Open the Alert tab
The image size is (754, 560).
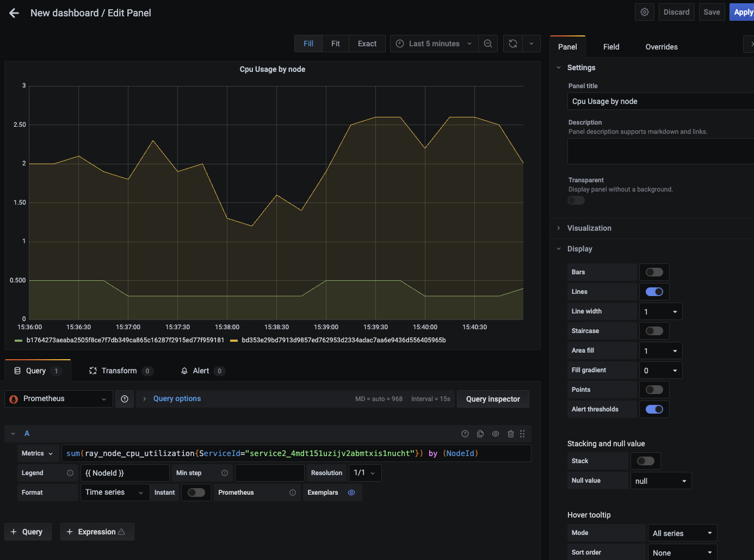click(202, 371)
